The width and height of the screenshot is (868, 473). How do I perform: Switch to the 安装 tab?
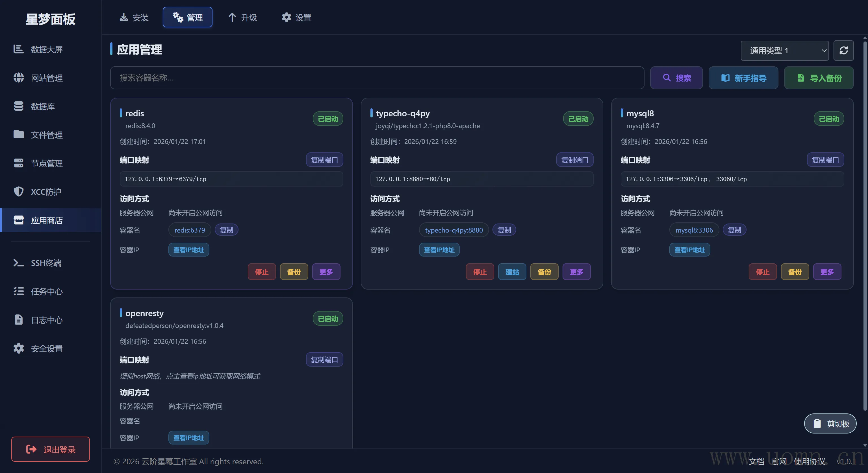coord(134,17)
